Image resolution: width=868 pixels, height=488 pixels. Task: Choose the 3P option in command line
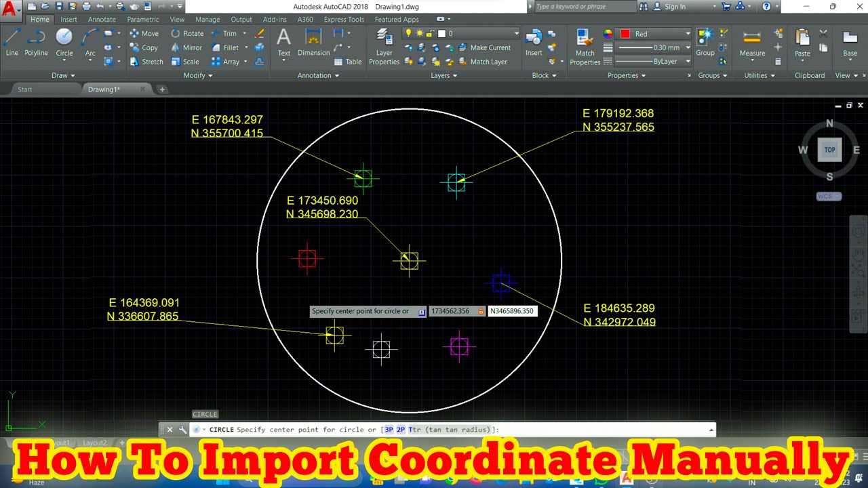pyautogui.click(x=389, y=430)
